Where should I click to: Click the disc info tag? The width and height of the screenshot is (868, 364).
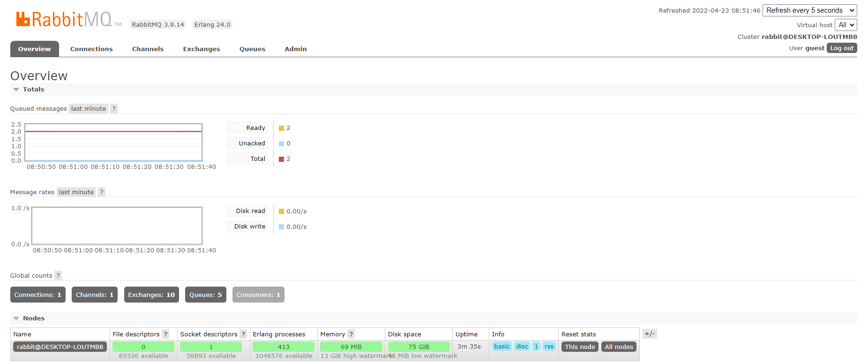(522, 346)
